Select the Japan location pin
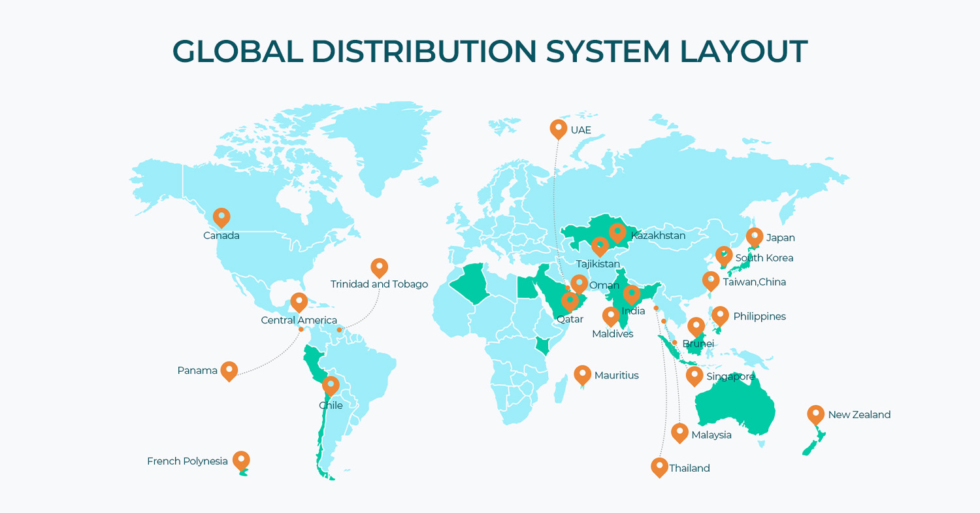The image size is (980, 513). point(755,236)
